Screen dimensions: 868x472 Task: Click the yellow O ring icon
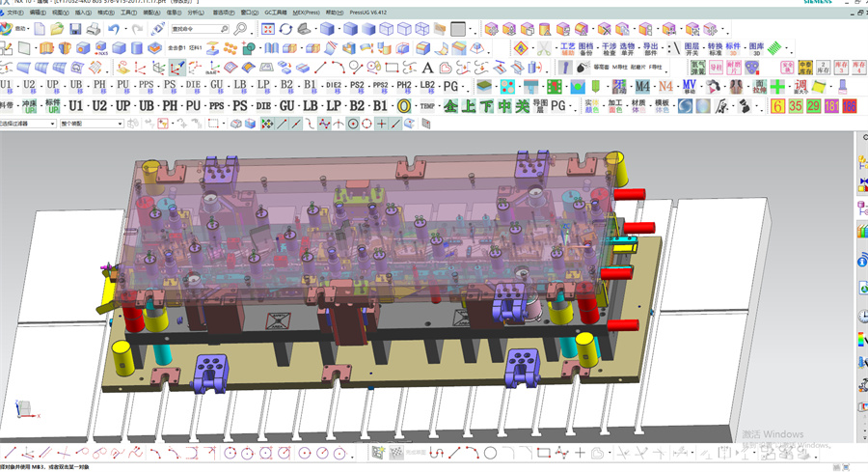[404, 106]
